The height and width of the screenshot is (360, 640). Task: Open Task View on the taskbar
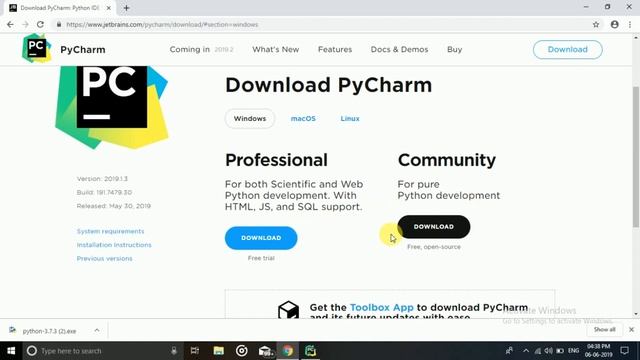(x=195, y=351)
